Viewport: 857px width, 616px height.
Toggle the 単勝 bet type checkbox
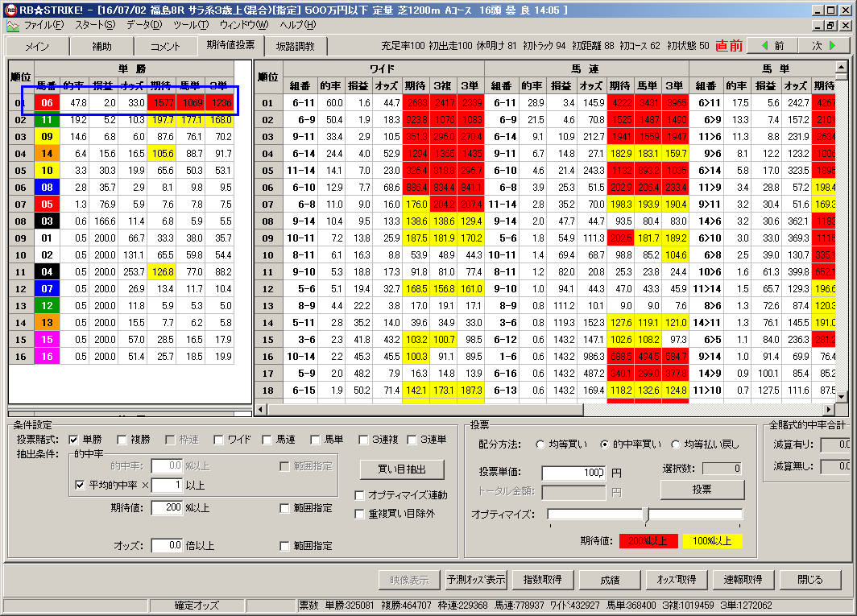coord(74,440)
